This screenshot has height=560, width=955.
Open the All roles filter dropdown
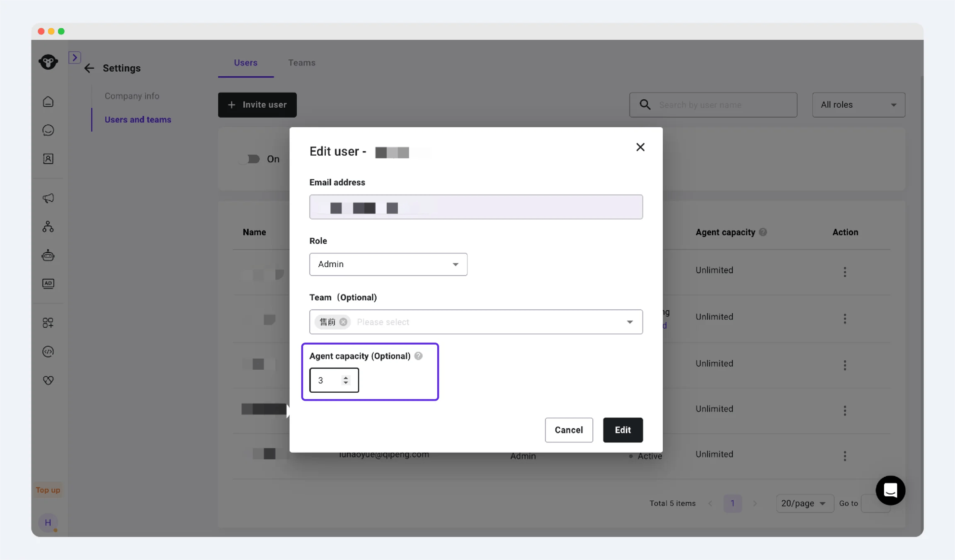[858, 105]
